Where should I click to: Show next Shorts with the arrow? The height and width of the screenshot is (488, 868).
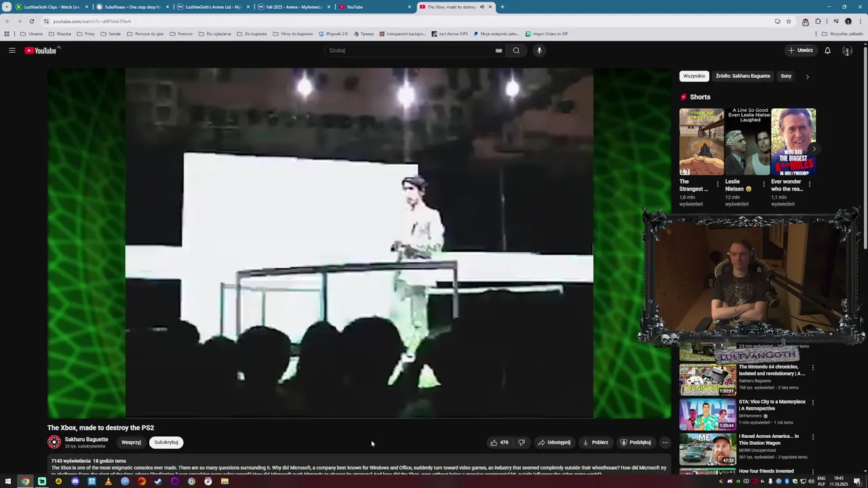coord(814,149)
